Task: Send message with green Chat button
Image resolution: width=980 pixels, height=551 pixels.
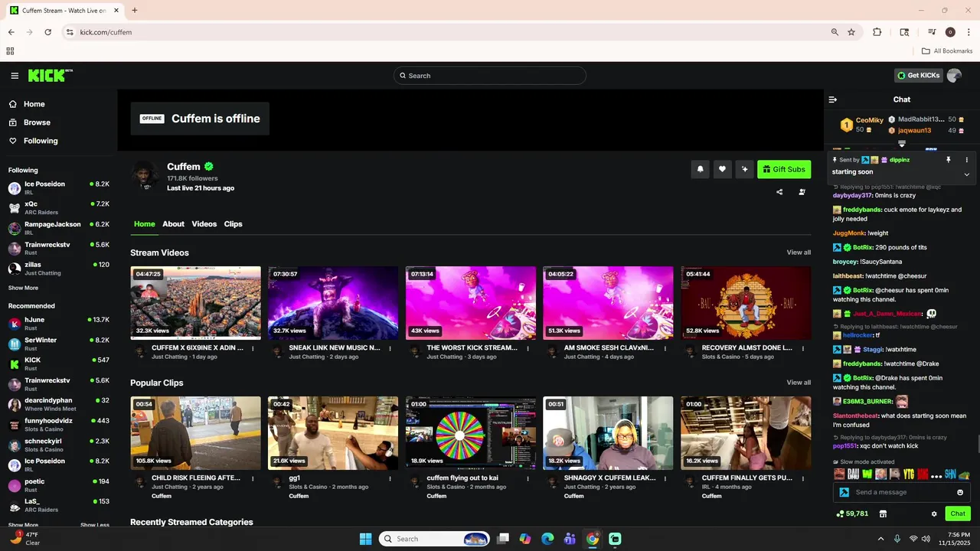Action: 958,514
